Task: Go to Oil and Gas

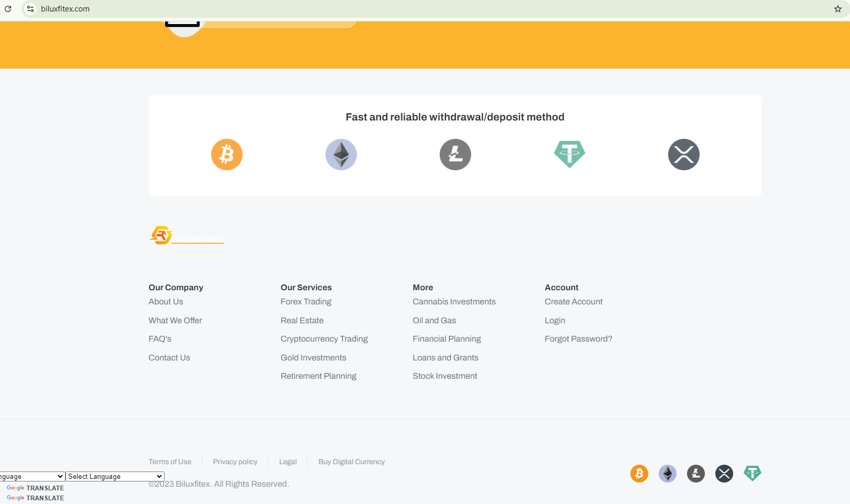Action: click(434, 321)
